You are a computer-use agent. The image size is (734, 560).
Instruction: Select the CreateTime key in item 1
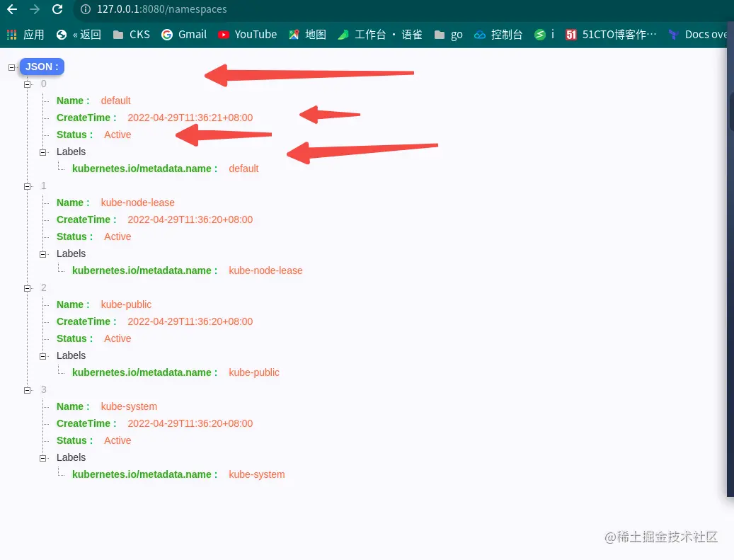(86, 219)
